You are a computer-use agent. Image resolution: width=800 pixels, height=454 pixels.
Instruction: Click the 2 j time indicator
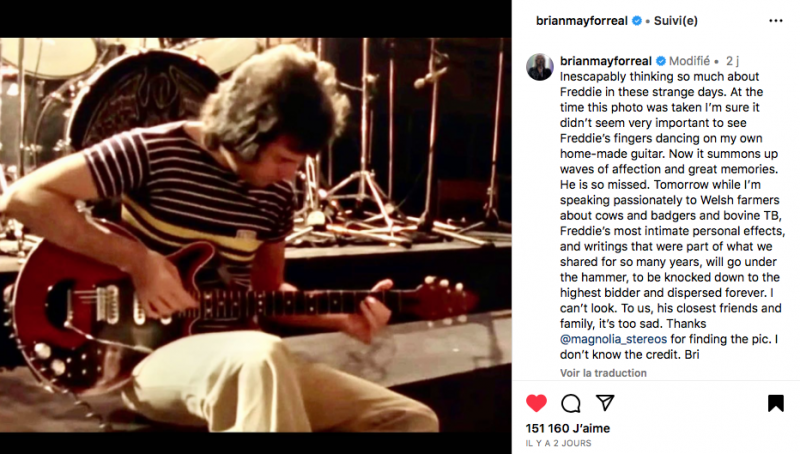[x=732, y=61]
